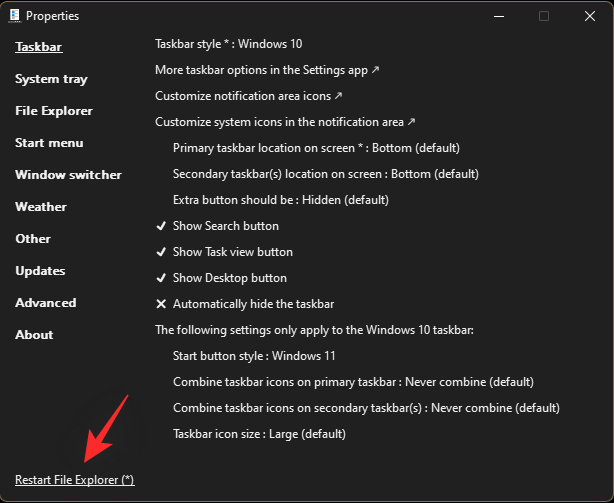Click the Properties app icon in title bar
The height and width of the screenshot is (503, 614).
tap(13, 16)
